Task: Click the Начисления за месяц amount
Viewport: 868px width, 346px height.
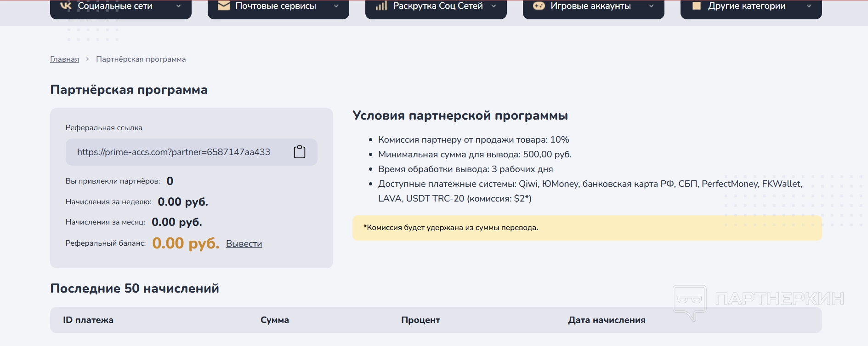Action: click(x=177, y=222)
